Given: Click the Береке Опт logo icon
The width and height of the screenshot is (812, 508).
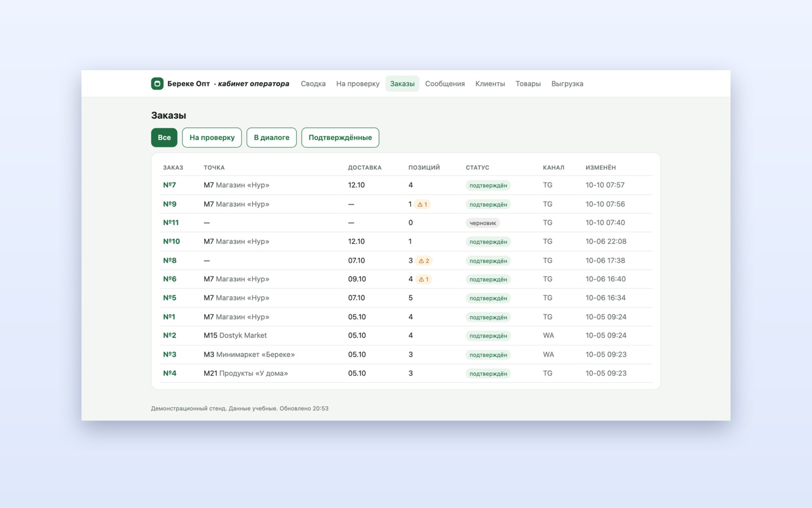Looking at the screenshot, I should (157, 83).
